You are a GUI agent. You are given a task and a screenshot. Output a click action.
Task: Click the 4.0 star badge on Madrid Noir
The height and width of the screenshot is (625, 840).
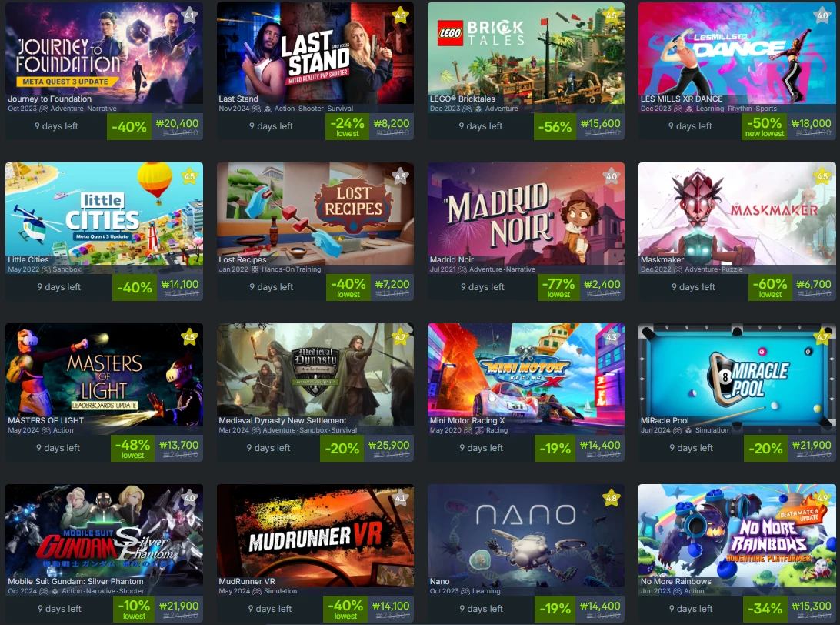click(612, 175)
